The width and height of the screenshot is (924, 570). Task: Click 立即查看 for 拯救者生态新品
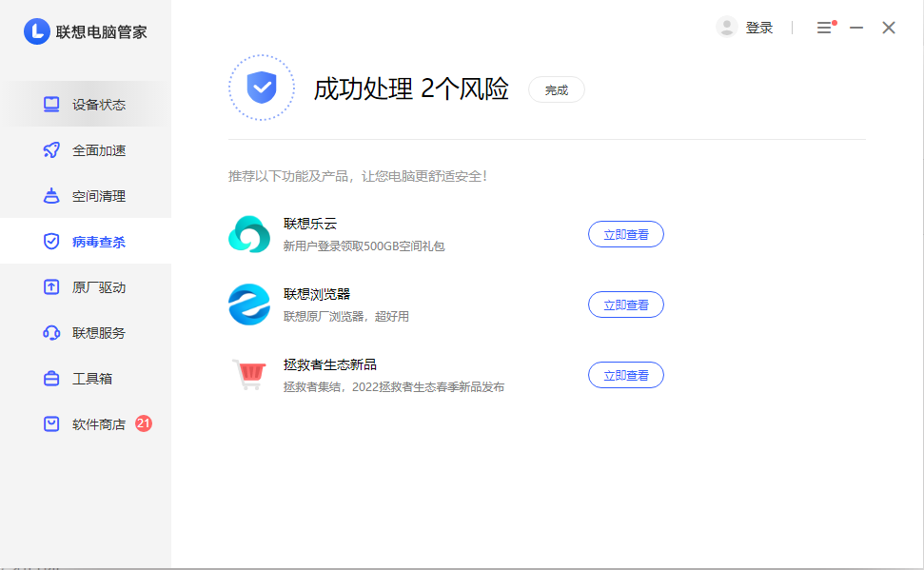pos(626,375)
